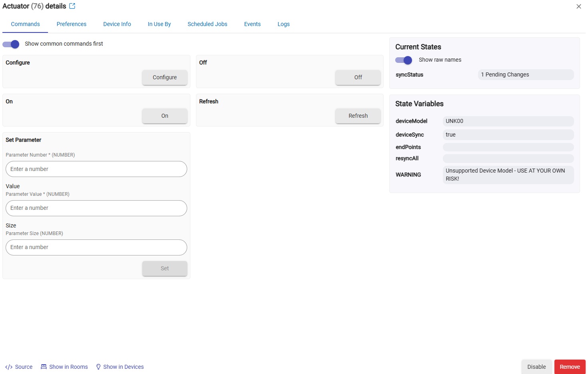Open device details in new window icon

point(72,6)
